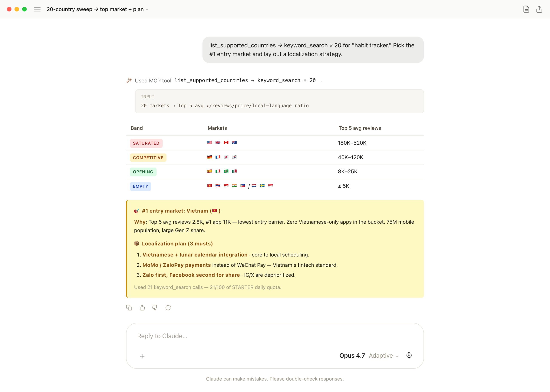Click the share conversation icon
This screenshot has width=550, height=392.
tap(539, 9)
